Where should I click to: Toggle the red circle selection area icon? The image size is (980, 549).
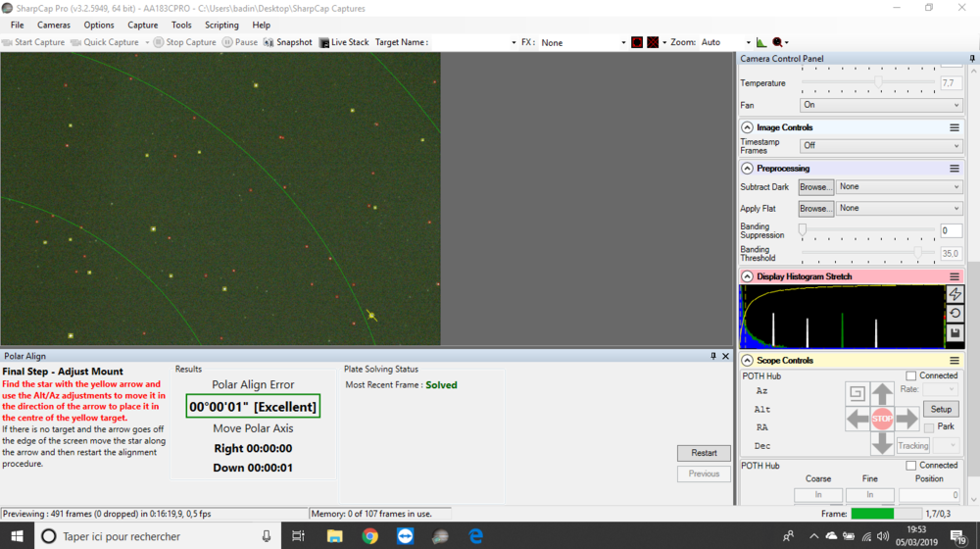coord(637,42)
